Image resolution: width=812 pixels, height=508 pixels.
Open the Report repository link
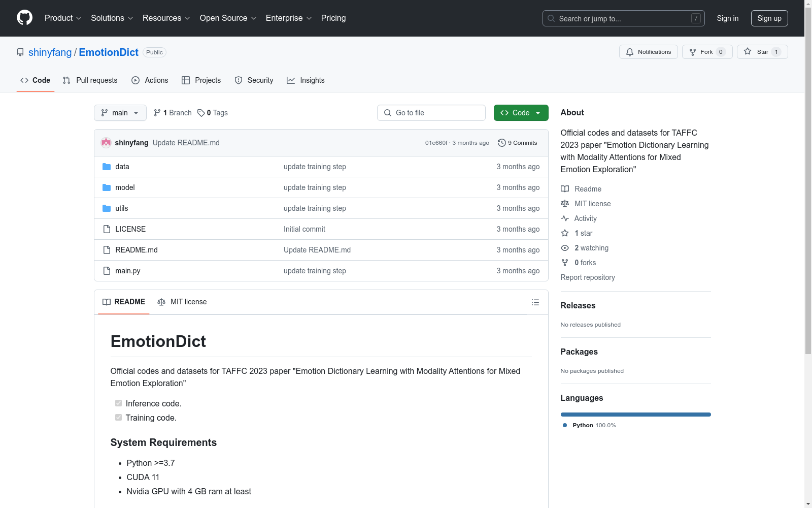[x=588, y=277]
